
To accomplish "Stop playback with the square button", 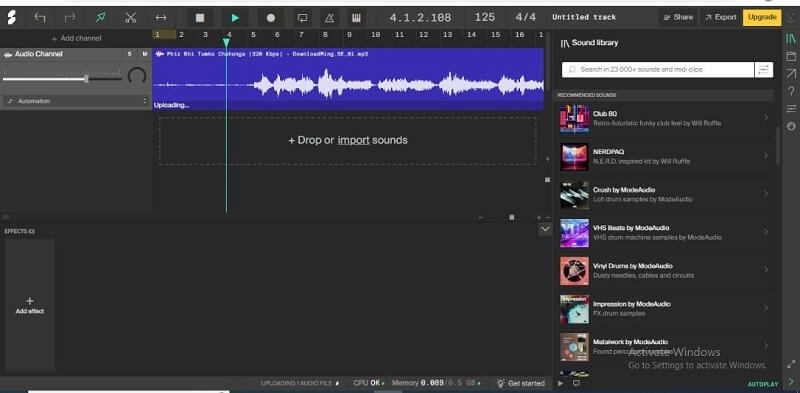I will click(x=200, y=18).
